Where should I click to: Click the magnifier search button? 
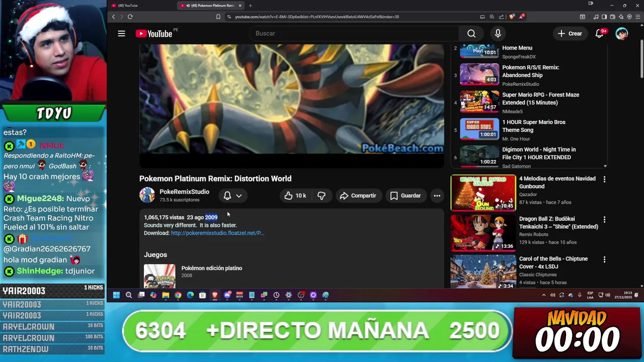pyautogui.click(x=471, y=33)
